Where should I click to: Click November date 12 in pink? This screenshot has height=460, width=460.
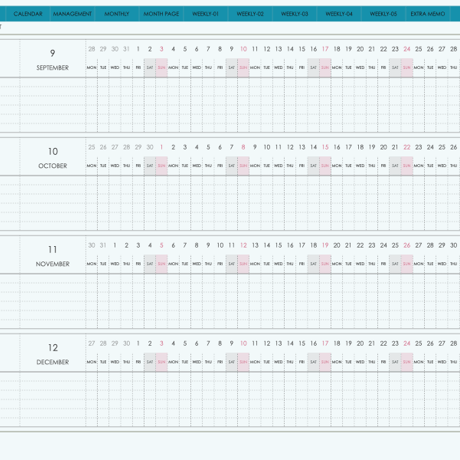[243, 245]
